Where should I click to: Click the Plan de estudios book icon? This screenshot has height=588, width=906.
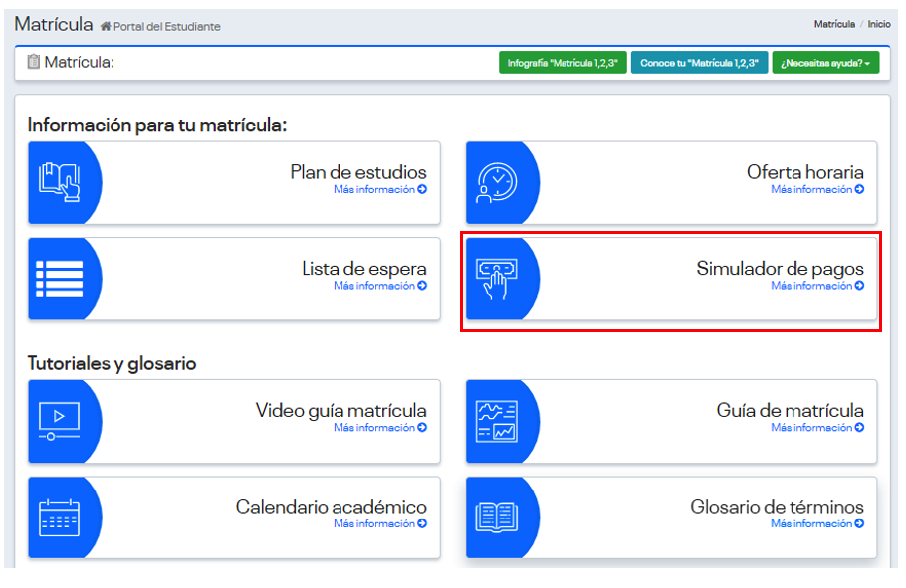(59, 182)
